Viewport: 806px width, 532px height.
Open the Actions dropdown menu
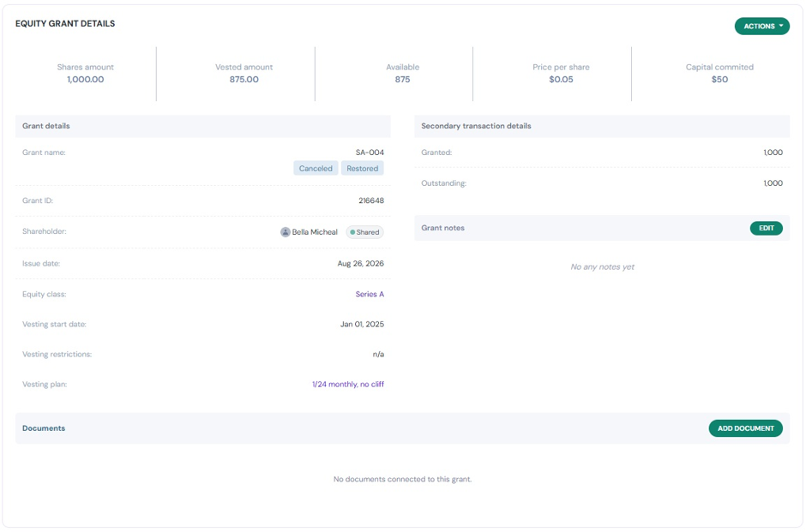761,27
